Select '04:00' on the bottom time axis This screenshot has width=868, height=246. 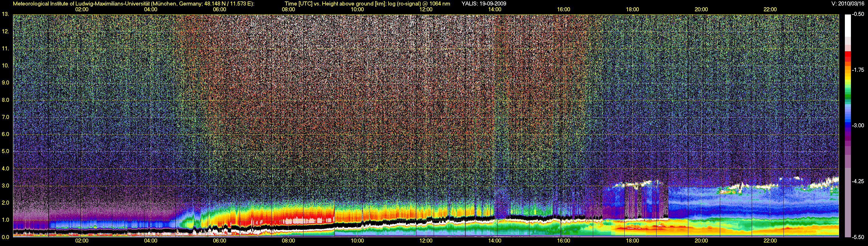click(151, 241)
